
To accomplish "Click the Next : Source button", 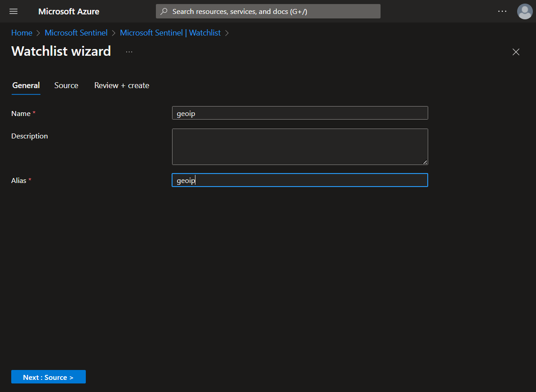I will [x=49, y=377].
